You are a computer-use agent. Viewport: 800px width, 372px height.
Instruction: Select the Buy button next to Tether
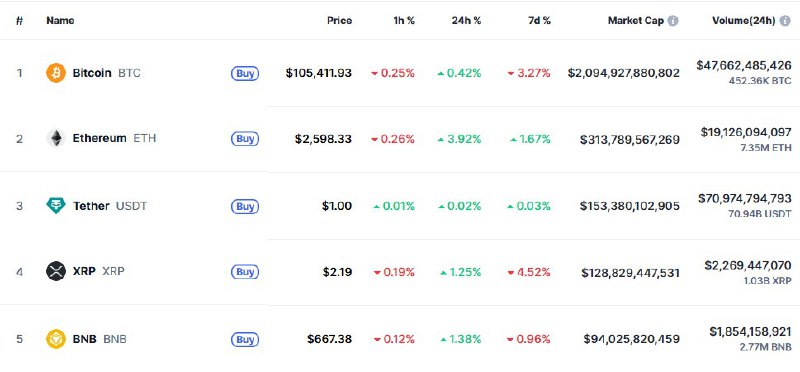tap(245, 206)
